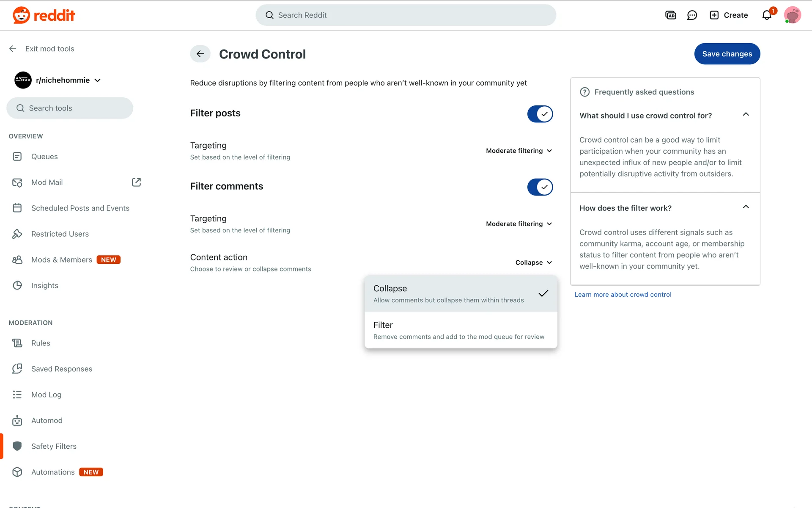Go to Safety Filters in sidebar
The image size is (812, 508).
[54, 446]
